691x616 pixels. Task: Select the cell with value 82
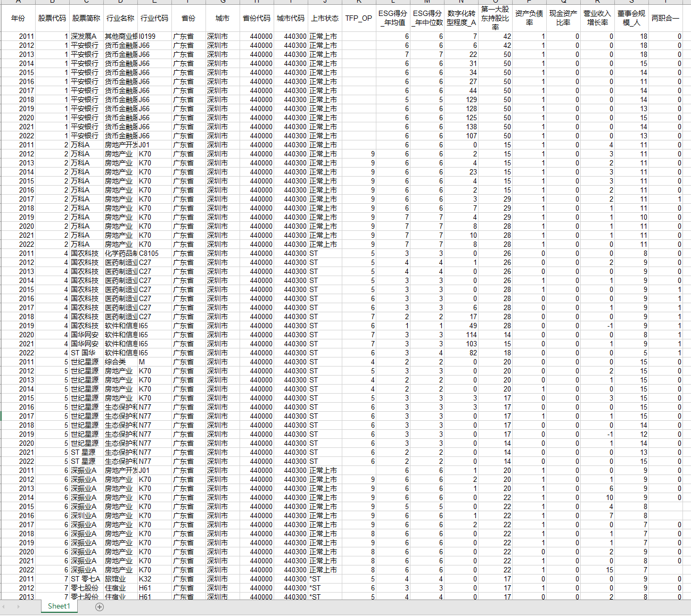[461, 353]
